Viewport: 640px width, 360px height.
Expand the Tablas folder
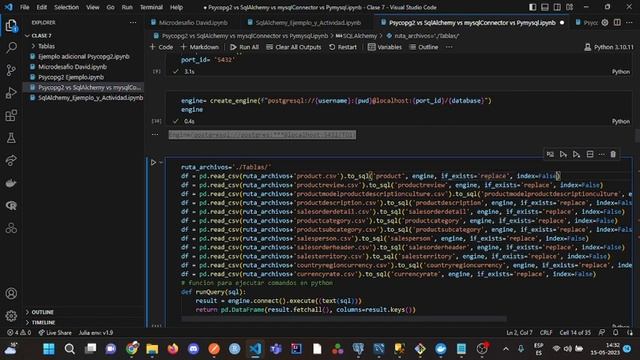[x=46, y=46]
